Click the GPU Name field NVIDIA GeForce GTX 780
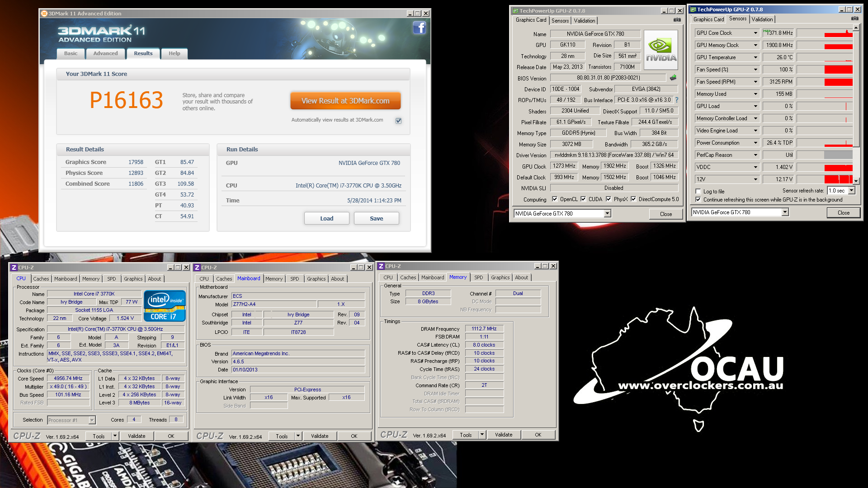The image size is (868, 488). point(595,34)
